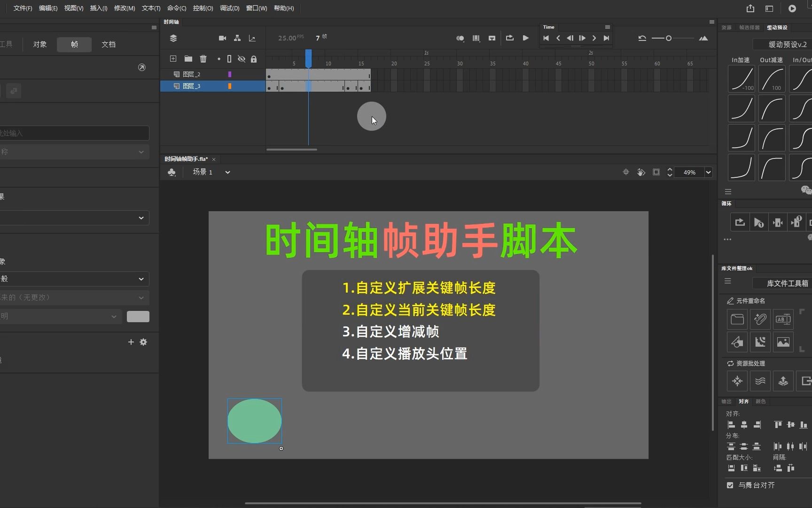Click the timeline zoom-in mountains icon
This screenshot has height=508, width=812.
703,38
